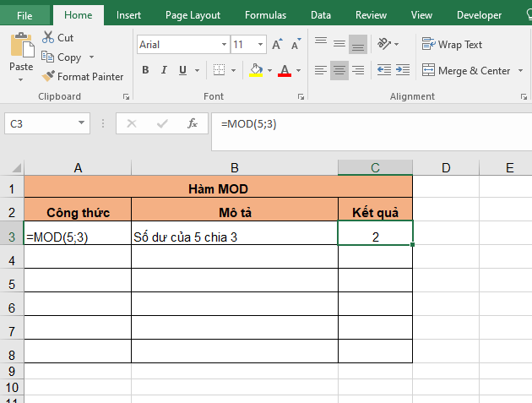The height and width of the screenshot is (403, 532).
Task: Expand the Borders dropdown arrow
Action: point(233,70)
